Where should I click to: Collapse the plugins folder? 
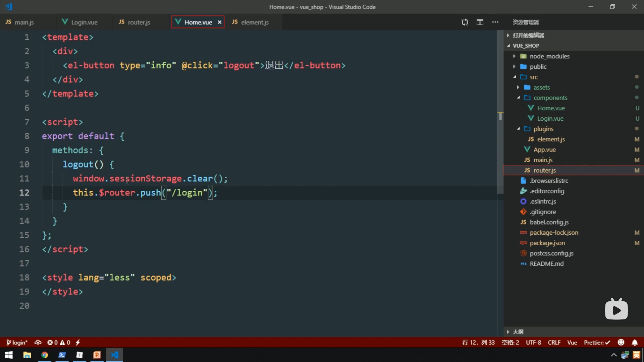click(574, 129)
